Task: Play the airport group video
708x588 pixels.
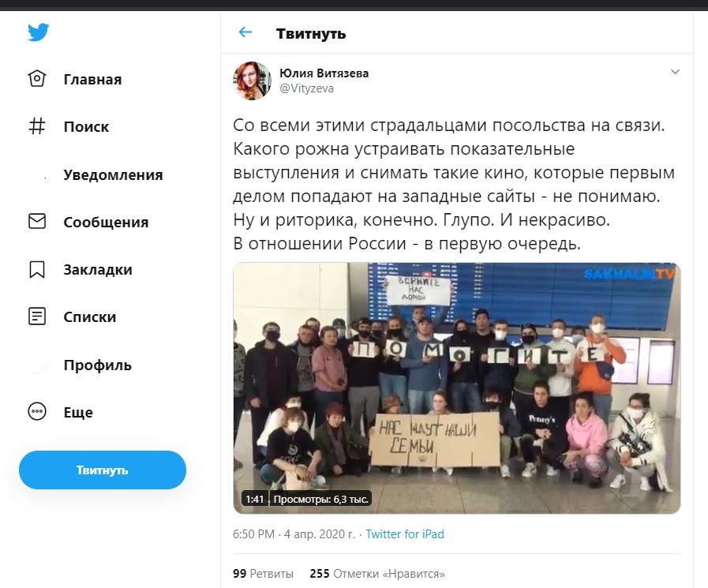Action: [x=456, y=388]
